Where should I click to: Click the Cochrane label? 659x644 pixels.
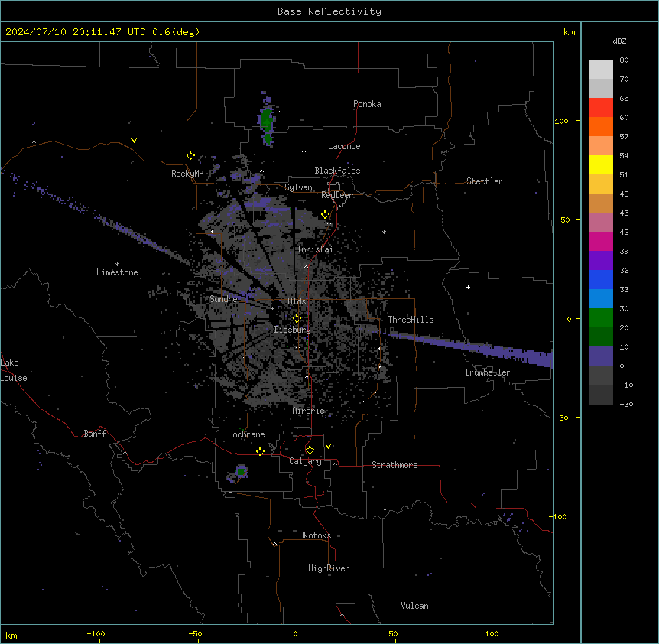tap(246, 434)
